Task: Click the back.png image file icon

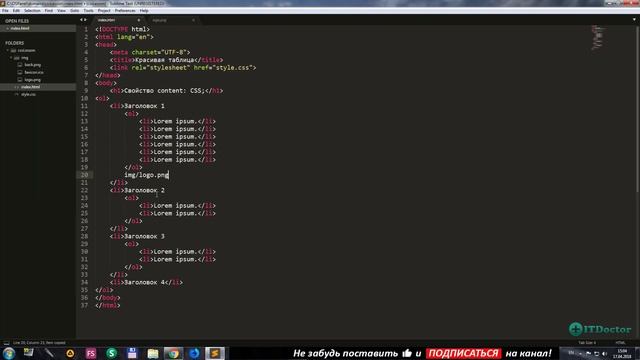Action: (x=20, y=65)
